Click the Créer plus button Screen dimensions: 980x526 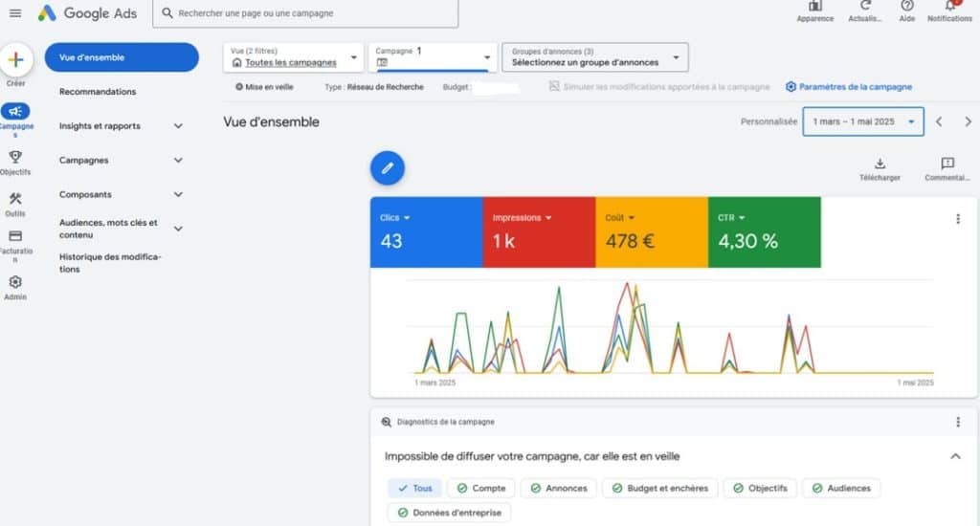coord(15,59)
